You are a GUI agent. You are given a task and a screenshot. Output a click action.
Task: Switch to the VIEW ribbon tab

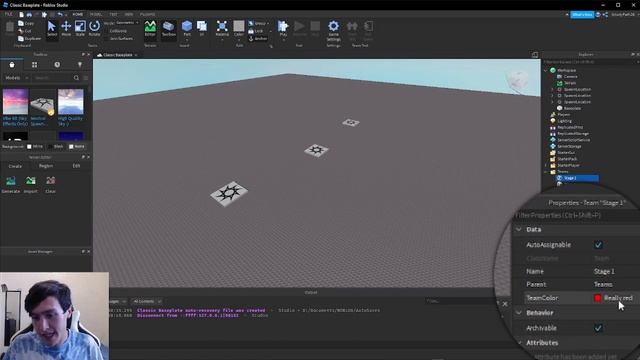[x=129, y=14]
